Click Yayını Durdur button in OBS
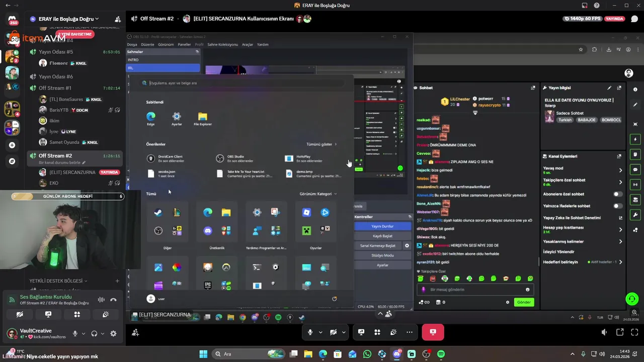The height and width of the screenshot is (362, 644). 382,226
